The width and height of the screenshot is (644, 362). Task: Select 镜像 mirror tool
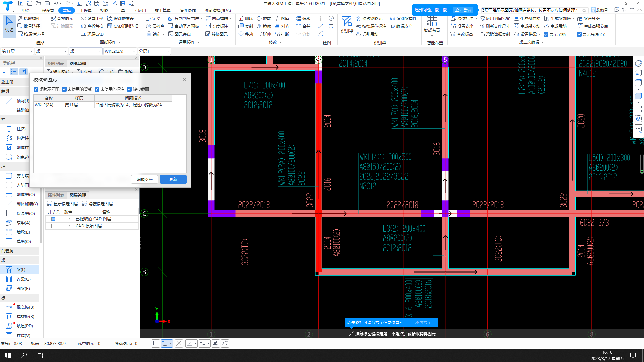coord(264,26)
